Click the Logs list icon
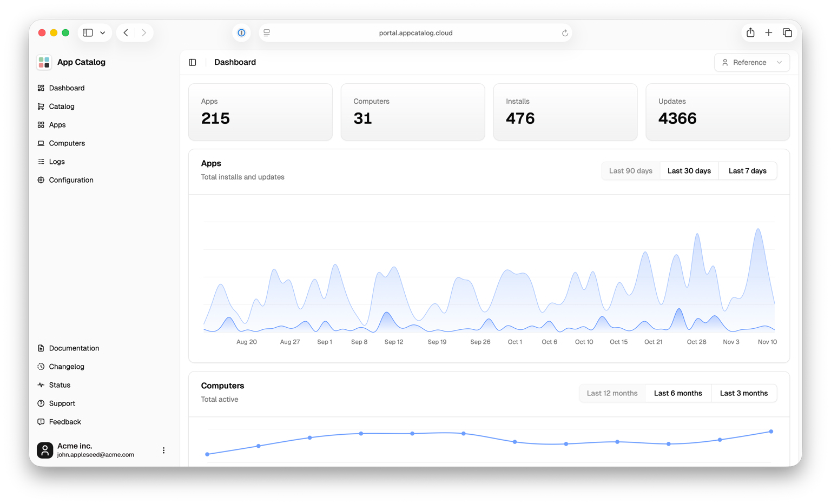Screen dimensions: 831x504 tap(41, 162)
